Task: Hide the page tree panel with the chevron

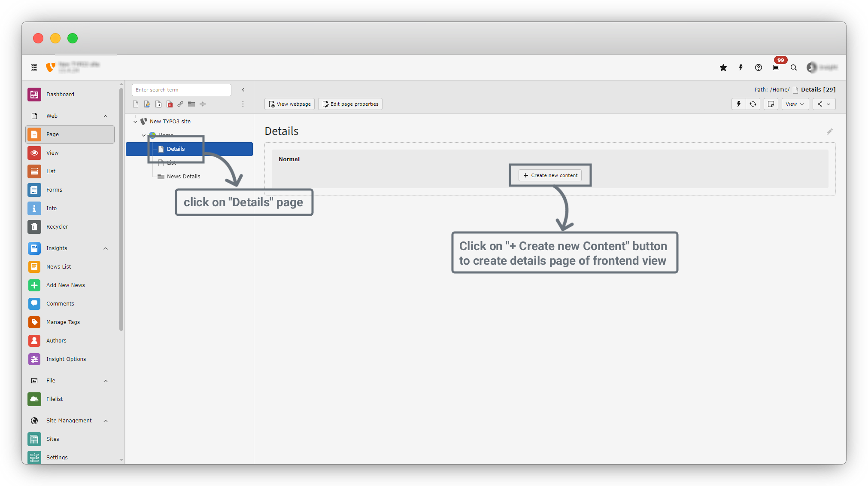Action: (243, 90)
